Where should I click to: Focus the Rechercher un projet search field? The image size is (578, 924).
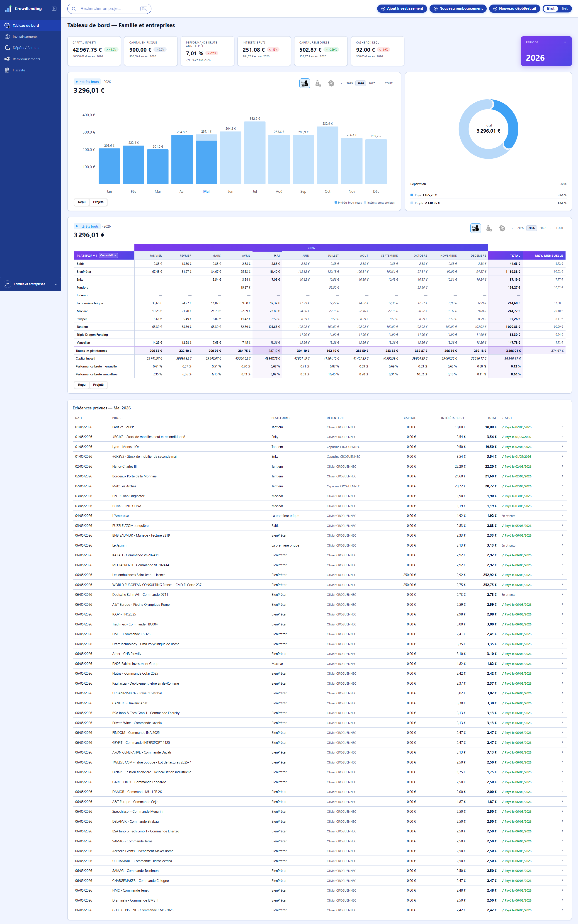109,8
